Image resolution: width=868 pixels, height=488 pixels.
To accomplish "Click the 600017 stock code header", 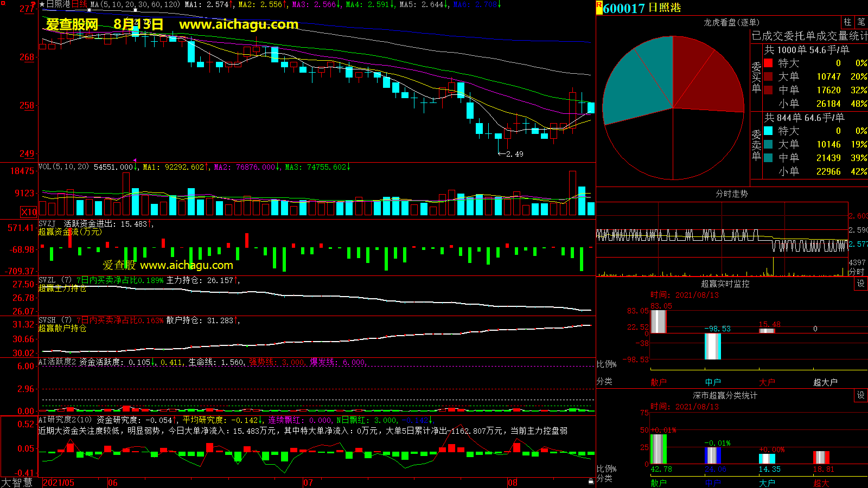I will [624, 8].
